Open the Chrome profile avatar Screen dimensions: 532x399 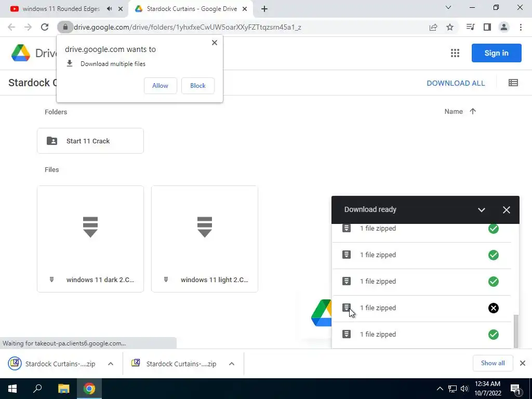[504, 27]
